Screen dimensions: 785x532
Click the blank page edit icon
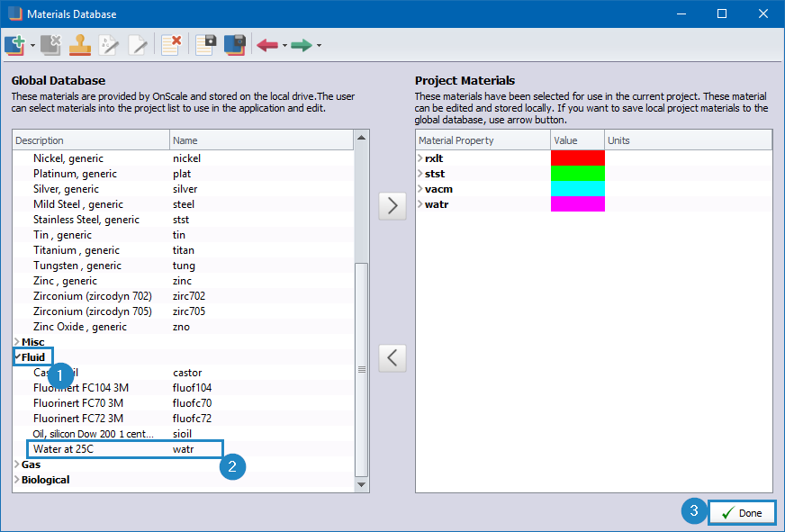(138, 45)
